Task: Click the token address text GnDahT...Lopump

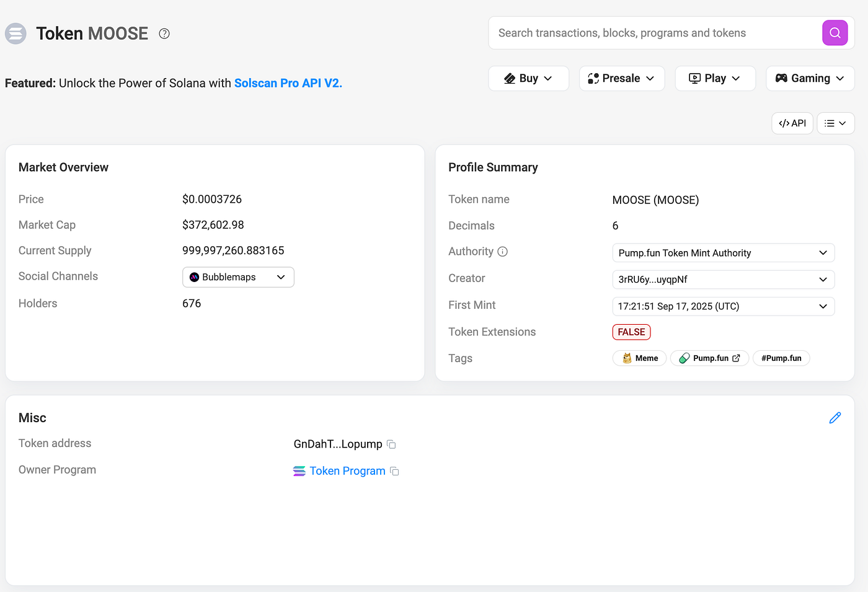Action: tap(338, 444)
